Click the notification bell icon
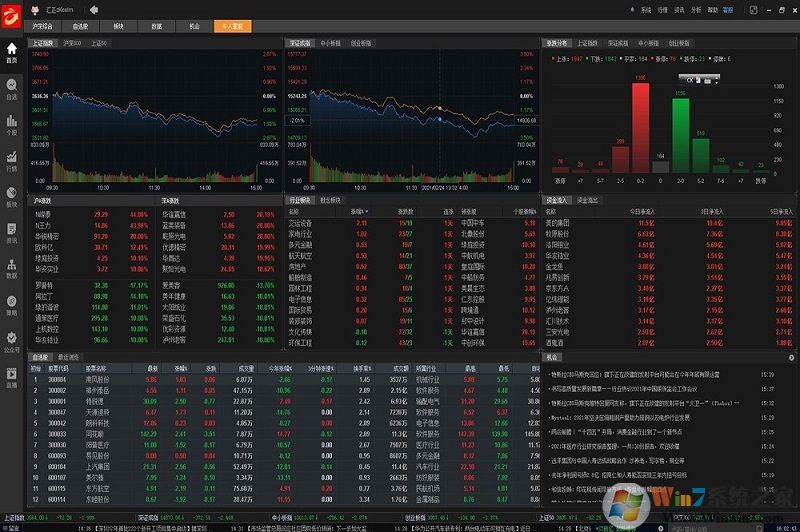 (633, 10)
